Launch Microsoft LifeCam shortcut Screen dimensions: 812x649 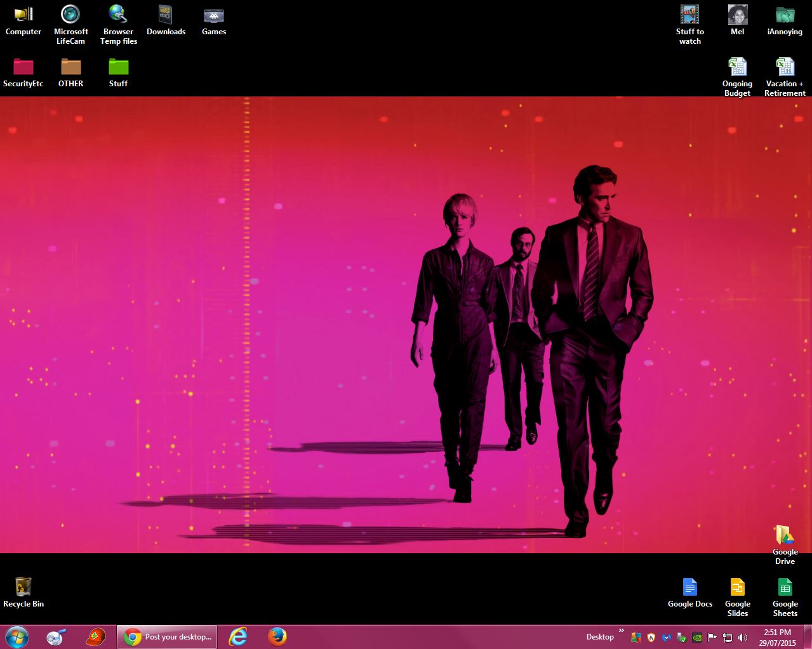(x=70, y=25)
